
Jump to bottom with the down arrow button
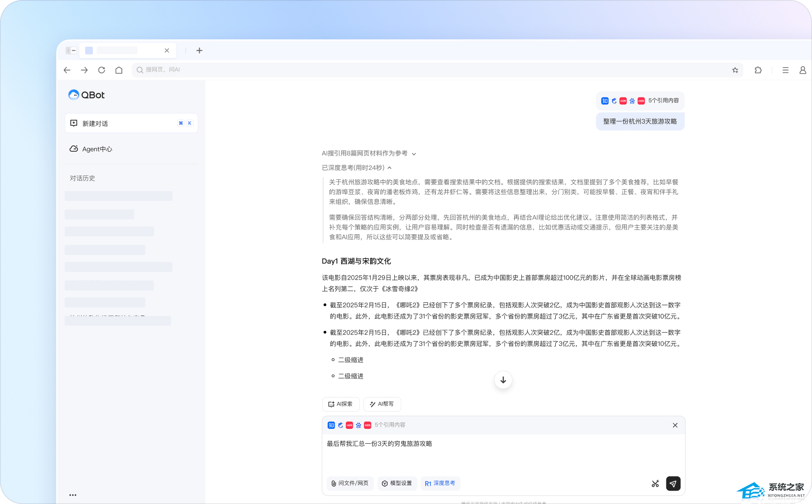click(503, 380)
